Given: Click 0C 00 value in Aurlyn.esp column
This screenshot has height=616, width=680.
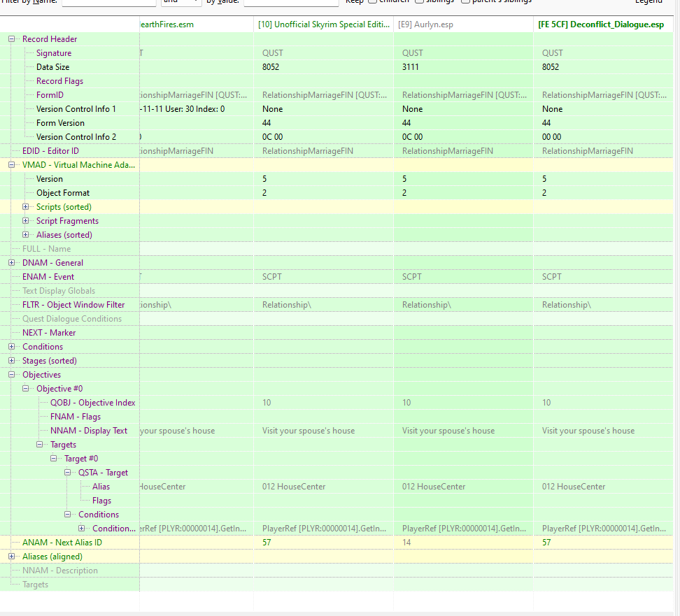Looking at the screenshot, I should point(412,137).
